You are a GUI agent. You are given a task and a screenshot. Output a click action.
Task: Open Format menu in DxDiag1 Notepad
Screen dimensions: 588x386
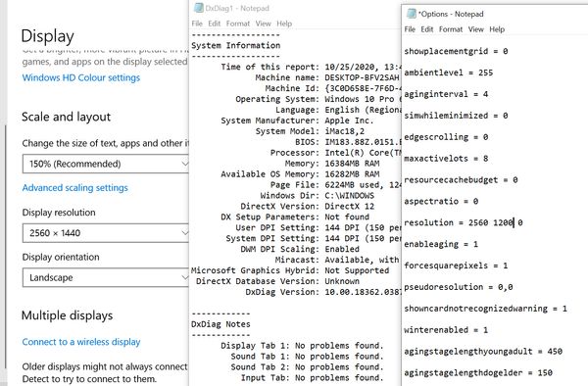click(238, 24)
